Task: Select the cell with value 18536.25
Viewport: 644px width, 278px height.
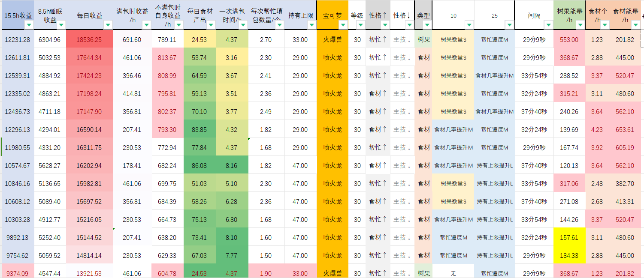Action: (x=89, y=39)
